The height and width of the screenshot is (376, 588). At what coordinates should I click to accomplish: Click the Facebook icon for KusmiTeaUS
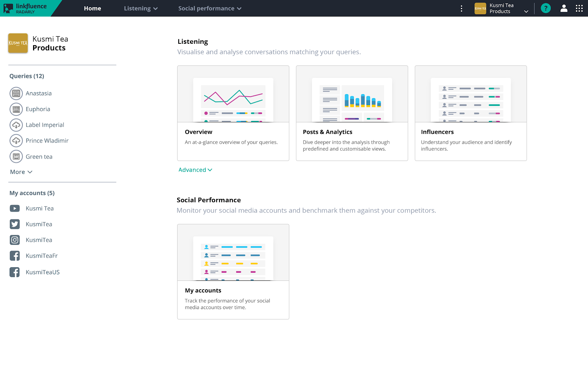(x=15, y=272)
